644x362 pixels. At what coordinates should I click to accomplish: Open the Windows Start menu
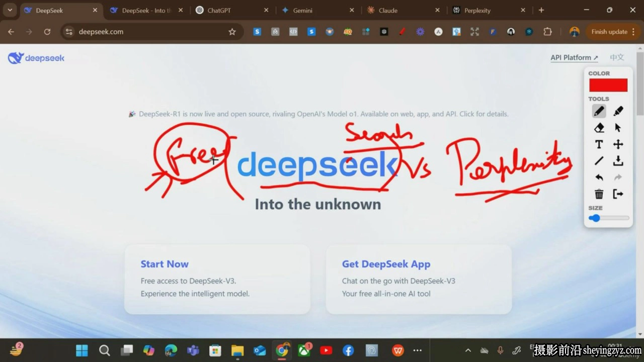(x=82, y=350)
